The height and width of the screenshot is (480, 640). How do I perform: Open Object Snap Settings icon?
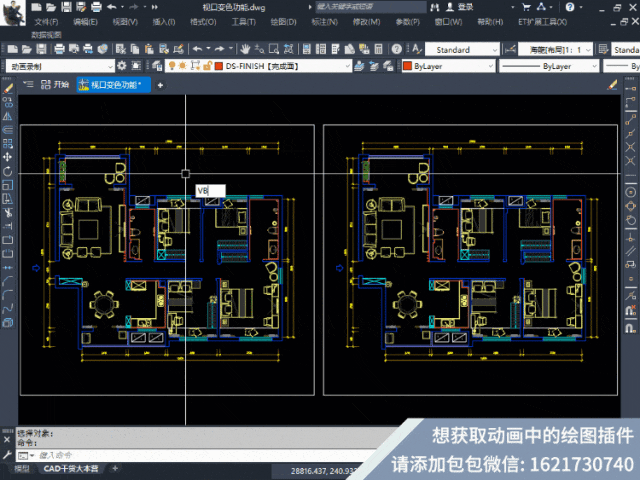pos(630,328)
